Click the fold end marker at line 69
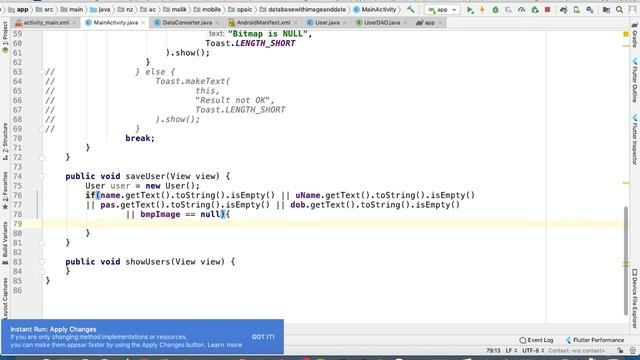Viewport: 640px width, 360px height. pos(42,129)
